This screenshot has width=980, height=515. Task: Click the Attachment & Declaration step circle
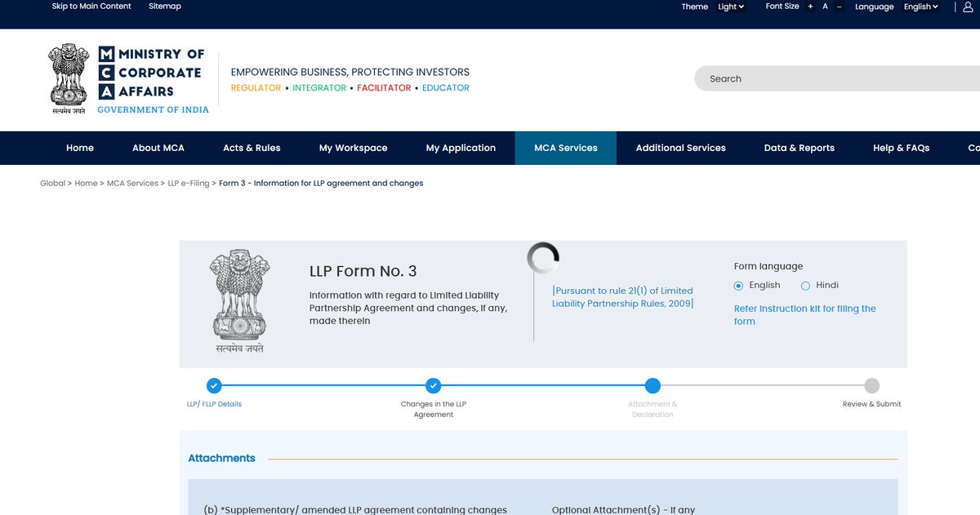click(x=653, y=386)
